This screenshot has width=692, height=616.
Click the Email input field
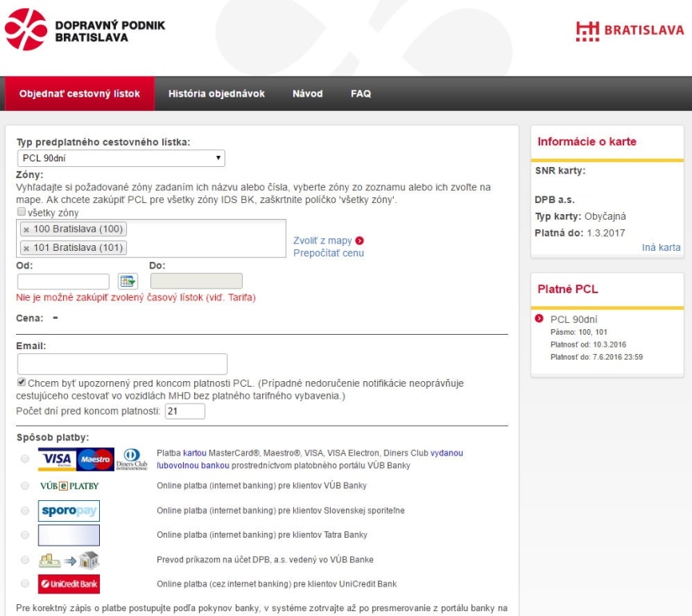click(122, 364)
